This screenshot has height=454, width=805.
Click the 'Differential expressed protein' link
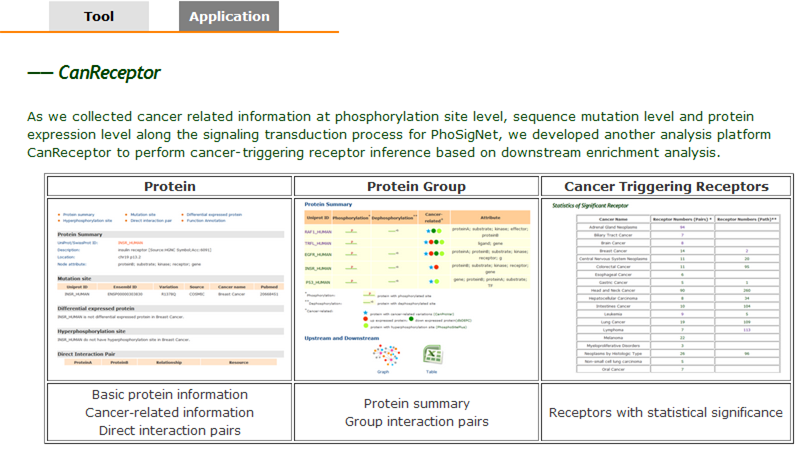(214, 215)
